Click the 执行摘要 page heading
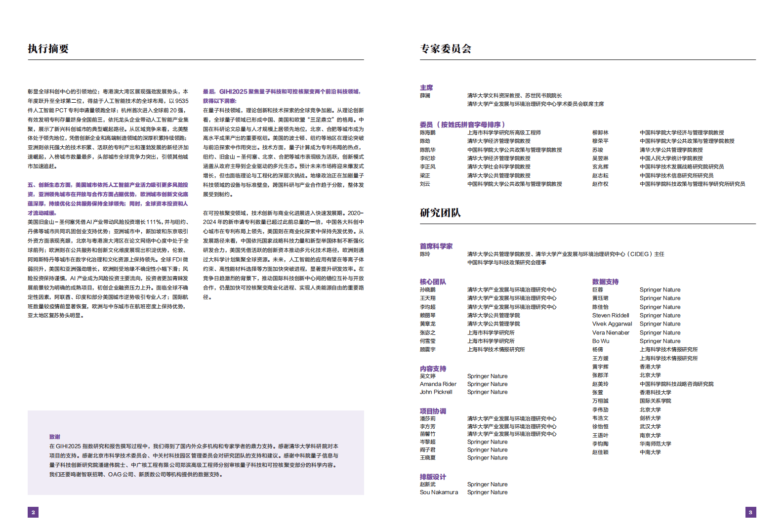Screen dimensions: 784x532 click(x=48, y=48)
